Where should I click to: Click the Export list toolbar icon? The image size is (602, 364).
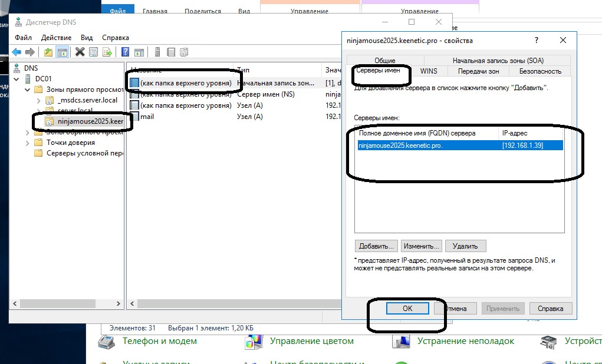pyautogui.click(x=107, y=52)
